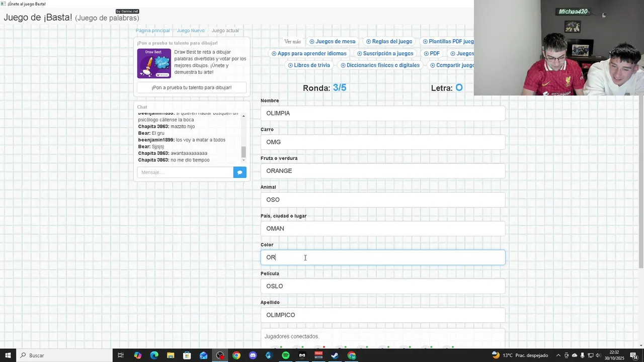Click the Juego actual breadcrumb
This screenshot has width=644, height=362.
tap(225, 31)
